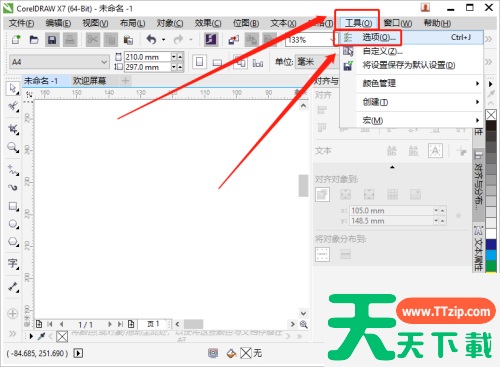
Task: Open the page size A4 dropdown
Action: pyautogui.click(x=104, y=62)
